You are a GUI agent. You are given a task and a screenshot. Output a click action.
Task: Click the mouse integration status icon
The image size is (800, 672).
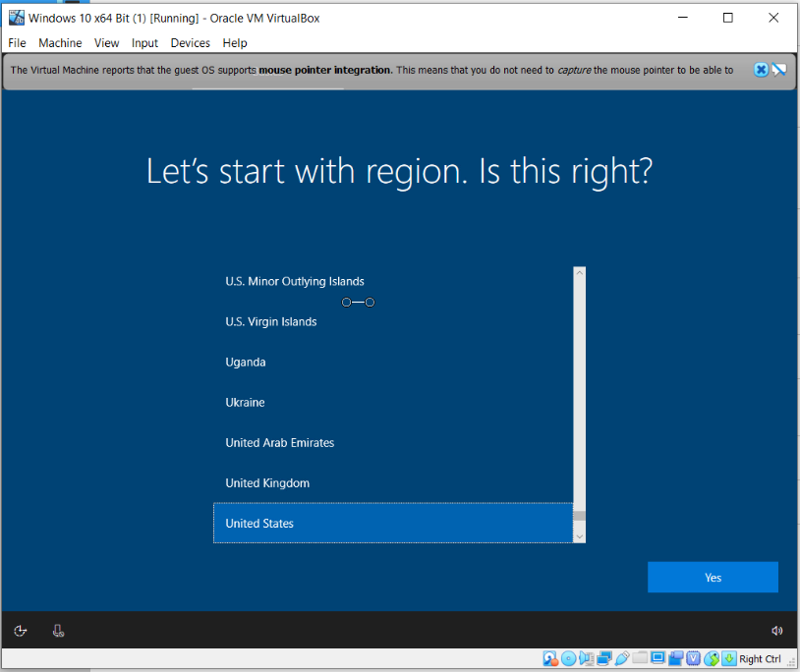[x=712, y=659]
